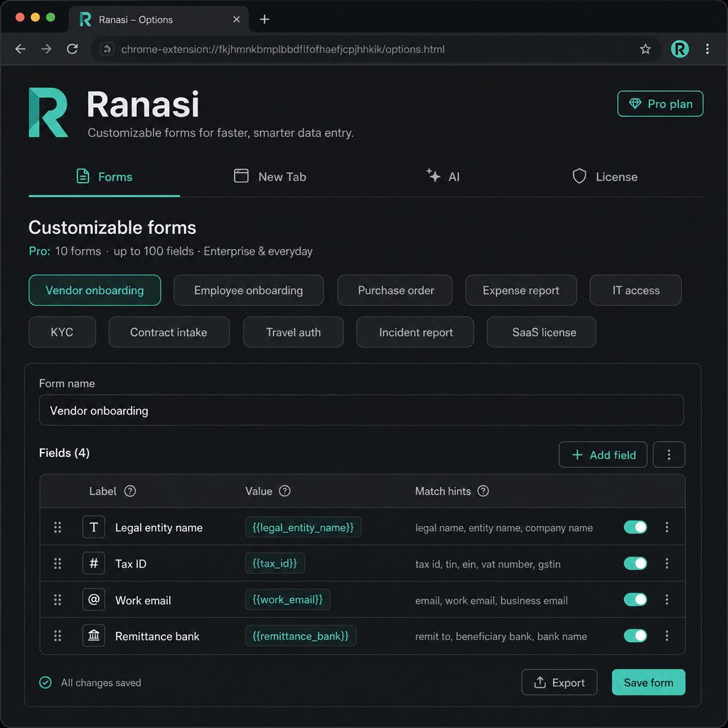Image resolution: width=728 pixels, height=728 pixels.
Task: Click the {{remittance_bank}} value chip
Action: 301,636
